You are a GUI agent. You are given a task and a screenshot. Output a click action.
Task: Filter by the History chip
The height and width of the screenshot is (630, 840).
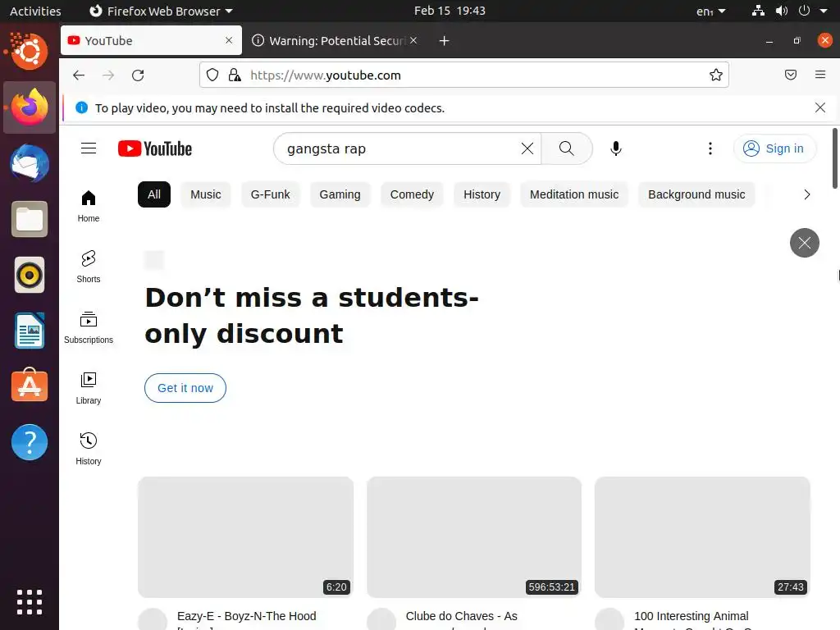click(482, 194)
